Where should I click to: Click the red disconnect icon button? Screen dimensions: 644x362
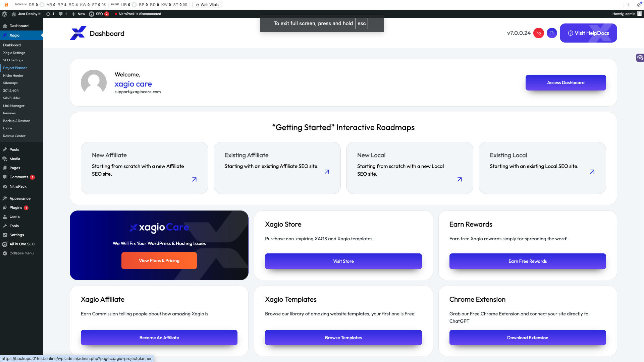tap(539, 33)
